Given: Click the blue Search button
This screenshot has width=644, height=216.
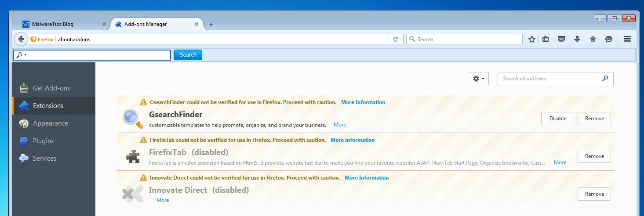Looking at the screenshot, I should point(188,55).
